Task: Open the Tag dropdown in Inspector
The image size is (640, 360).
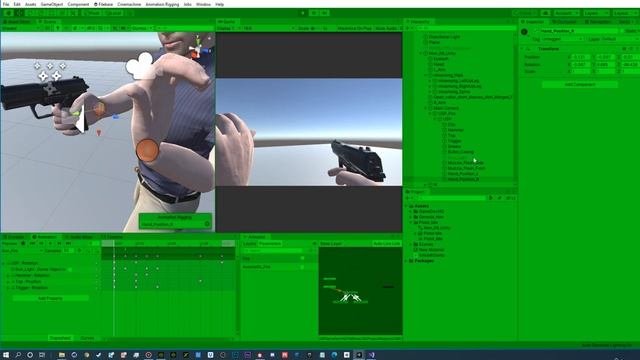Action: coord(563,39)
